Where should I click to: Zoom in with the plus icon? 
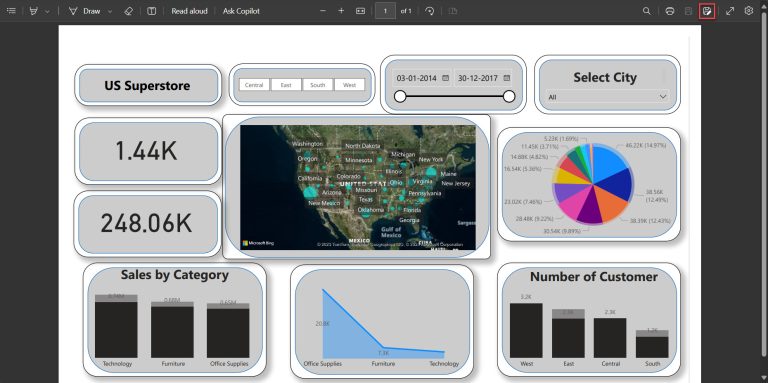tap(341, 11)
